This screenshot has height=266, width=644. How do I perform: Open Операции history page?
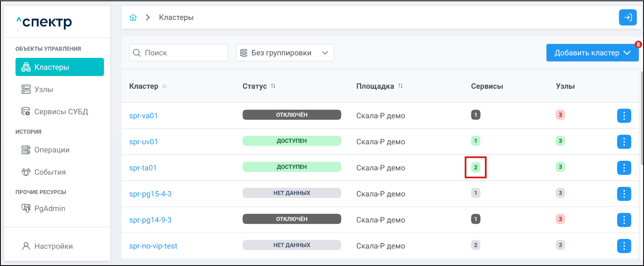52,150
